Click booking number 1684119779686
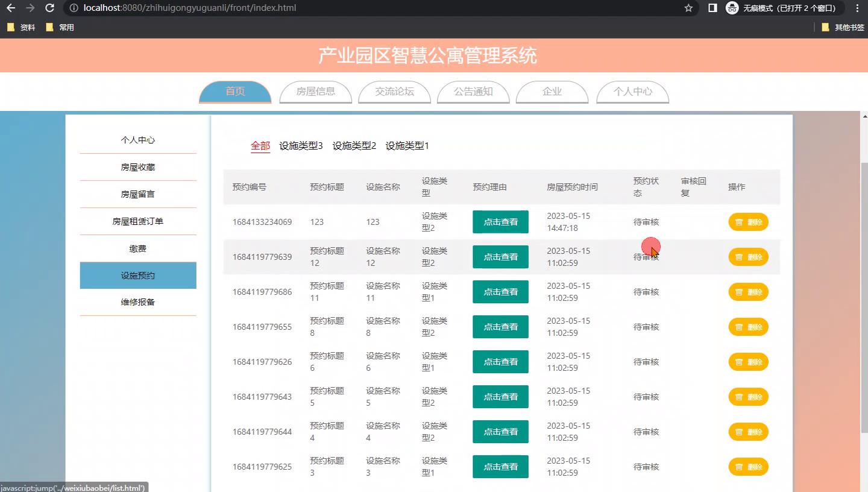This screenshot has height=492, width=868. click(262, 292)
